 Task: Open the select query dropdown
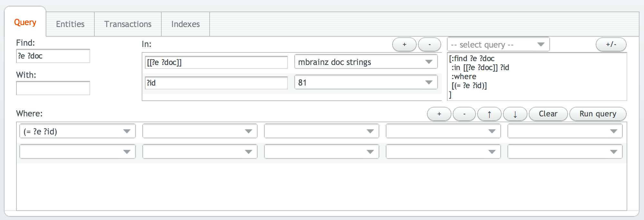(x=498, y=44)
